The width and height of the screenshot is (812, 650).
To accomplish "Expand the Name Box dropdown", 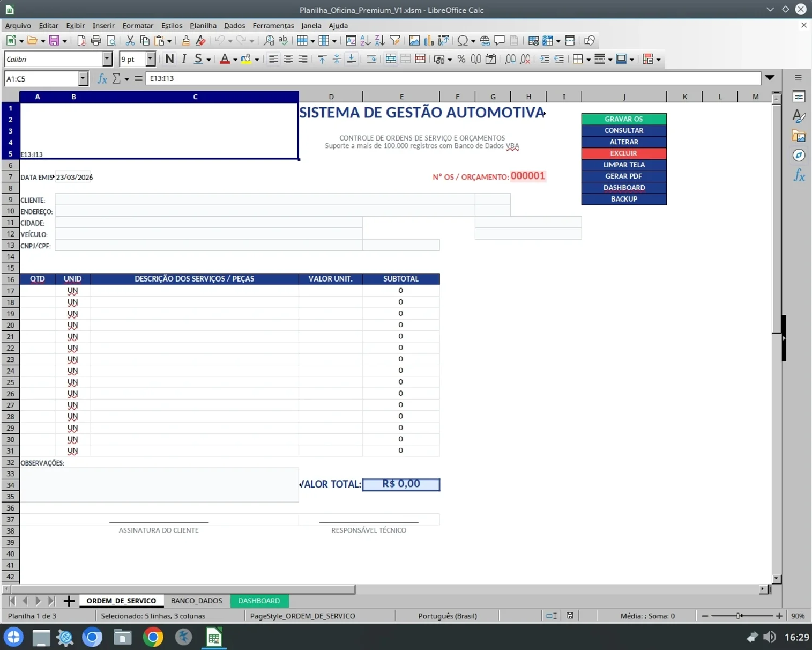I will [83, 78].
